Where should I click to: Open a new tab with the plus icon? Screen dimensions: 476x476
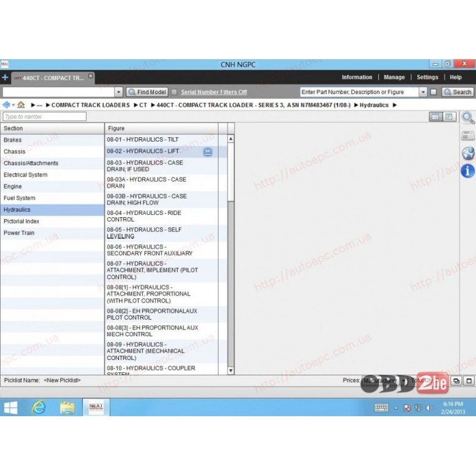[5, 78]
